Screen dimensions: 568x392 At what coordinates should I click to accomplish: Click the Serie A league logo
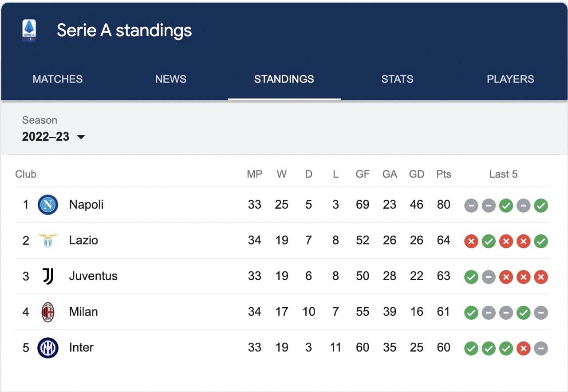point(29,31)
